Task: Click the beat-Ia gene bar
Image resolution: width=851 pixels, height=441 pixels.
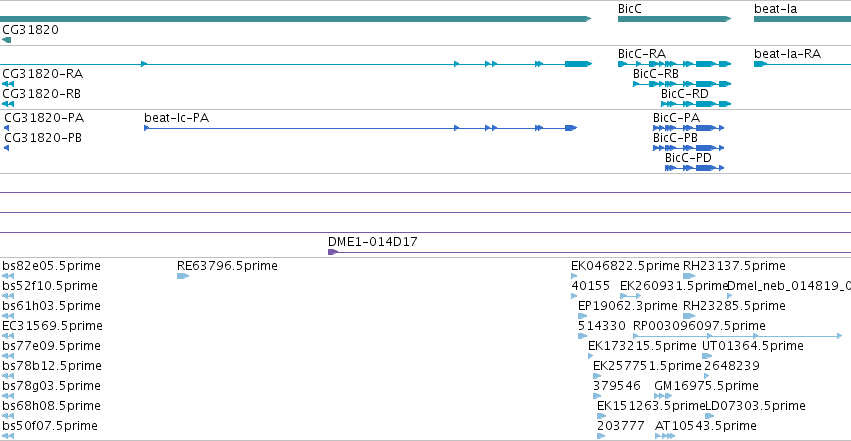Action: point(803,19)
